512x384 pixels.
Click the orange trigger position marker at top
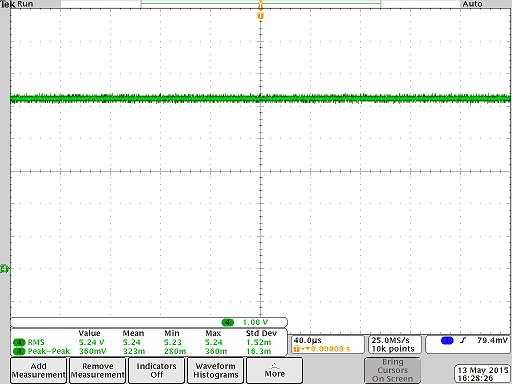tap(260, 15)
